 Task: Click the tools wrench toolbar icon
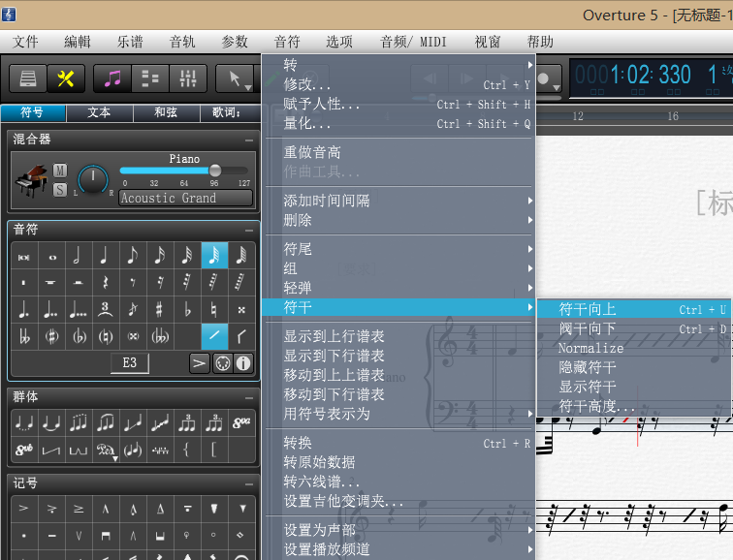point(66,78)
